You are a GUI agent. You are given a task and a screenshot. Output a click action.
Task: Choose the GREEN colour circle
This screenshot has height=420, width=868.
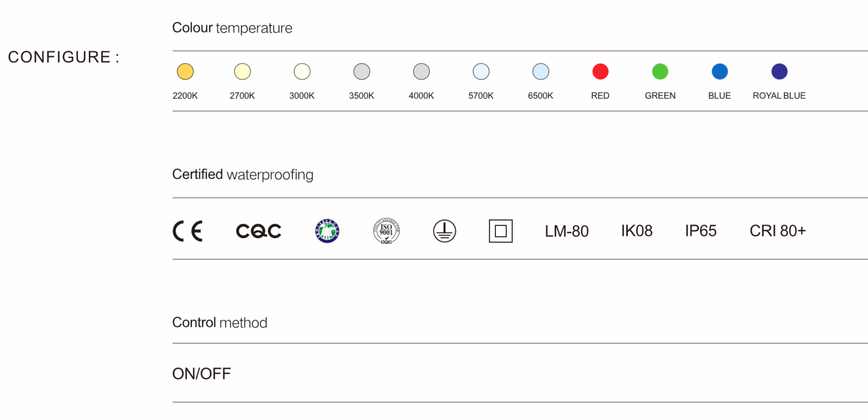[x=660, y=72]
